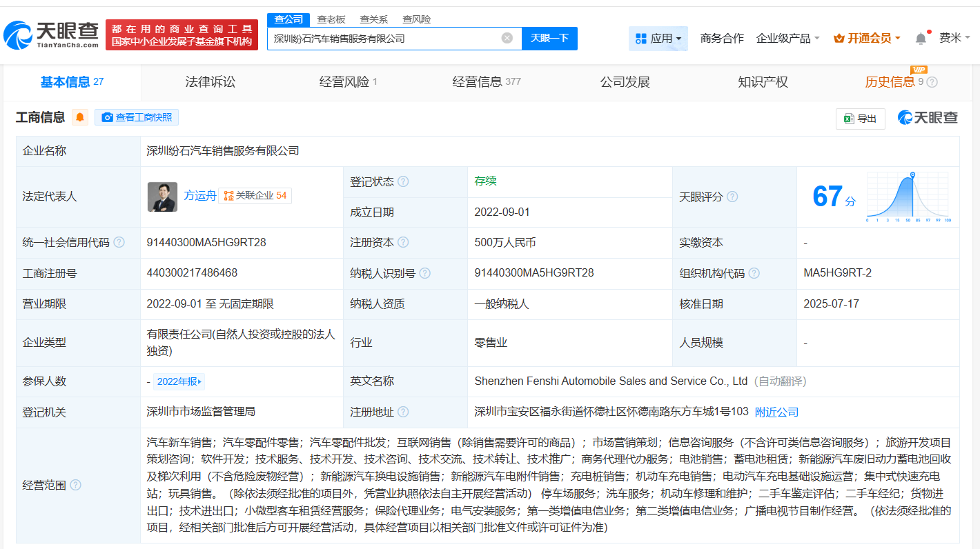Click the help icon beside 历史信息 tab

[932, 82]
